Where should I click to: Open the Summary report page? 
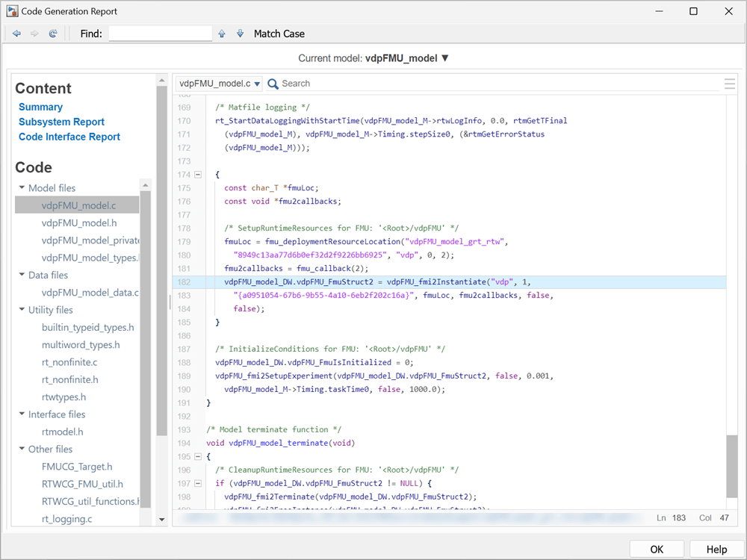(40, 107)
